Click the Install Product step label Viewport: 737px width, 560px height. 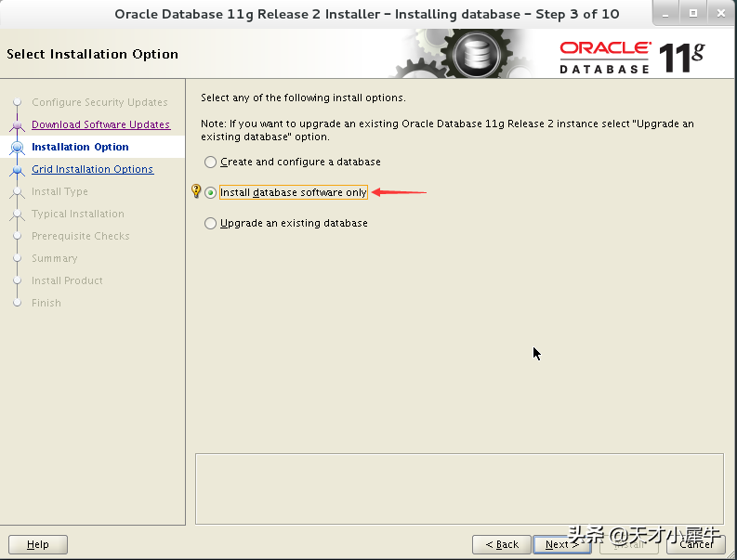click(x=67, y=280)
